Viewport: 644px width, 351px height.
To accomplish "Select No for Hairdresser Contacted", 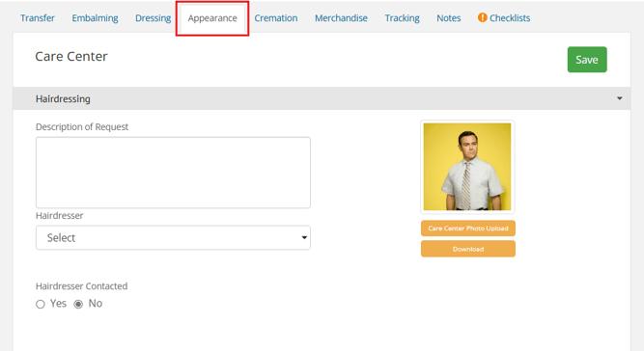I will click(x=78, y=305).
